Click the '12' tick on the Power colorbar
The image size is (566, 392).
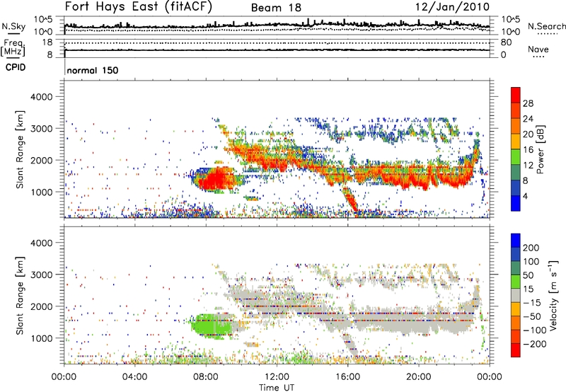point(528,165)
